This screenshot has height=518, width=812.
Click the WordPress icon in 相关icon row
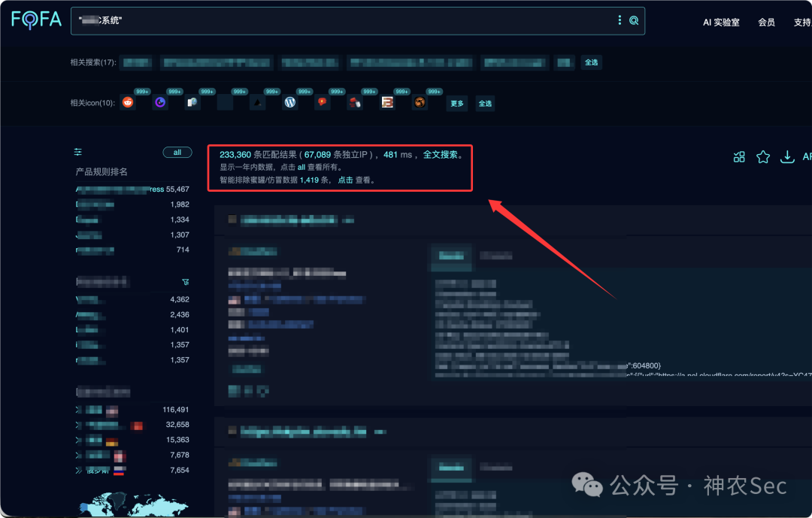click(x=290, y=102)
